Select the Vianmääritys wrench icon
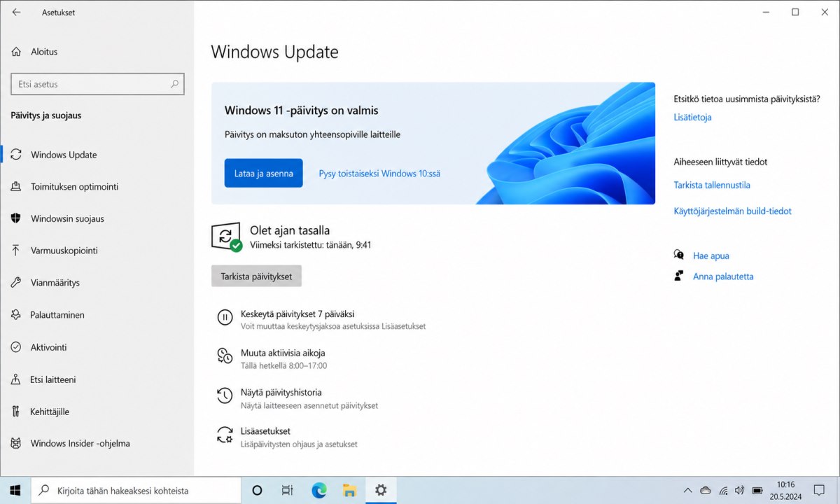Image resolution: width=840 pixels, height=504 pixels. coord(16,283)
